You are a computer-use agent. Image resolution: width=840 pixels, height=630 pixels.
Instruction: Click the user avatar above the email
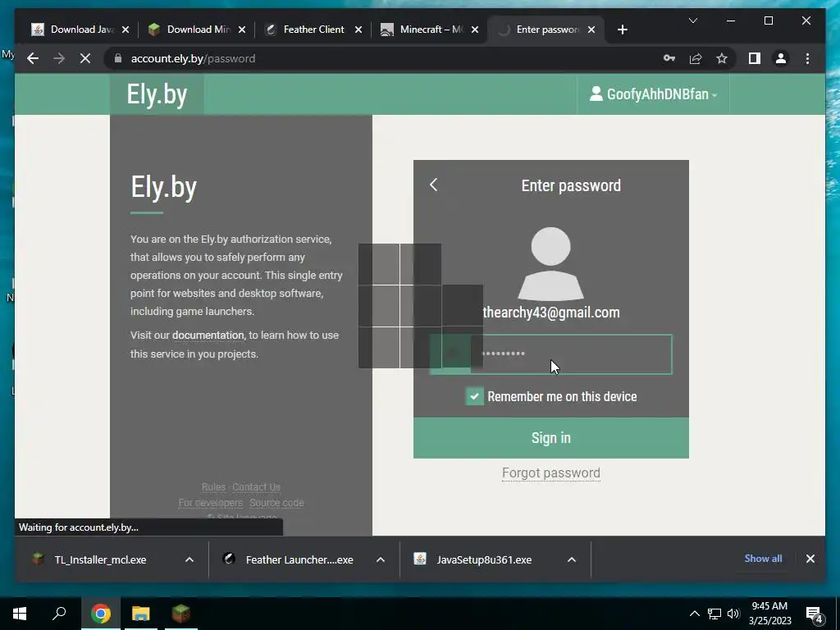point(550,263)
